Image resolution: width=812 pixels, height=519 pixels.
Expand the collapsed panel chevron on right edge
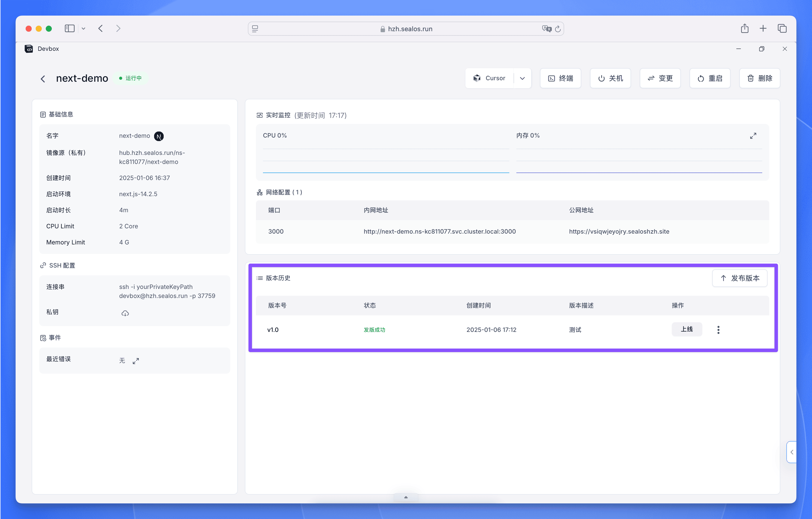click(x=791, y=452)
